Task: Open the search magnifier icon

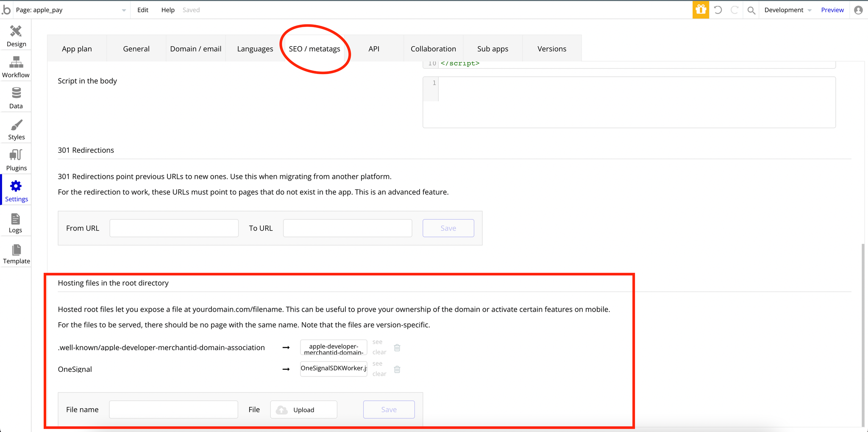Action: 751,10
